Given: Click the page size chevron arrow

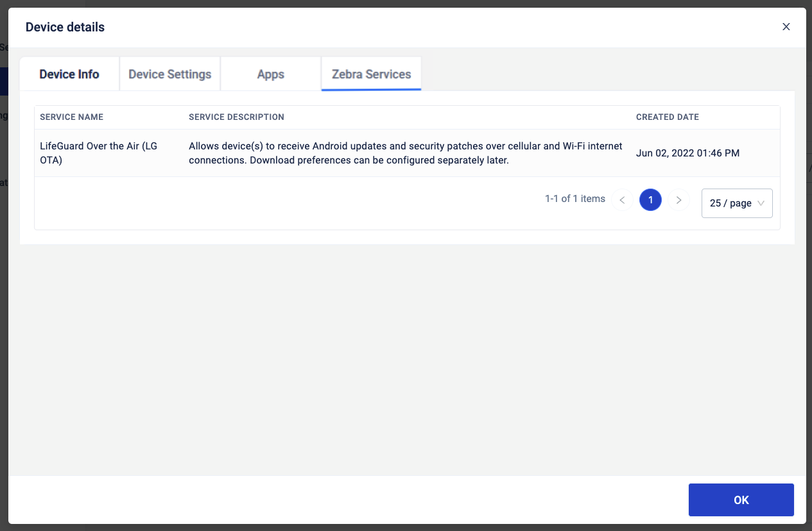Looking at the screenshot, I should tap(761, 203).
